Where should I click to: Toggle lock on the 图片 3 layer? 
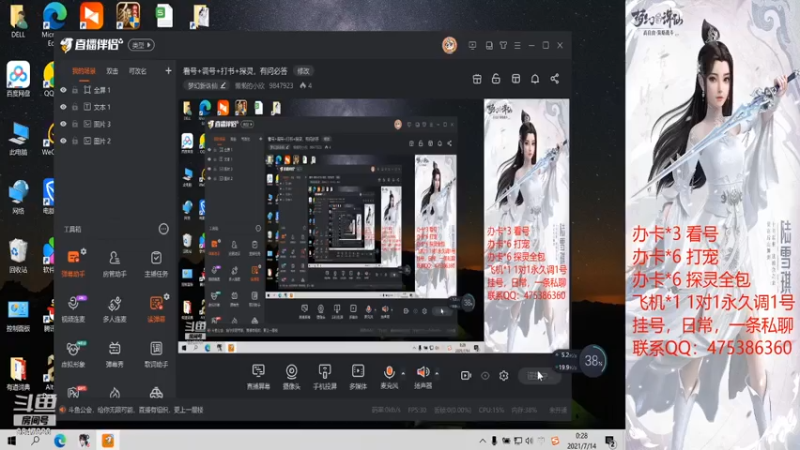[75, 123]
